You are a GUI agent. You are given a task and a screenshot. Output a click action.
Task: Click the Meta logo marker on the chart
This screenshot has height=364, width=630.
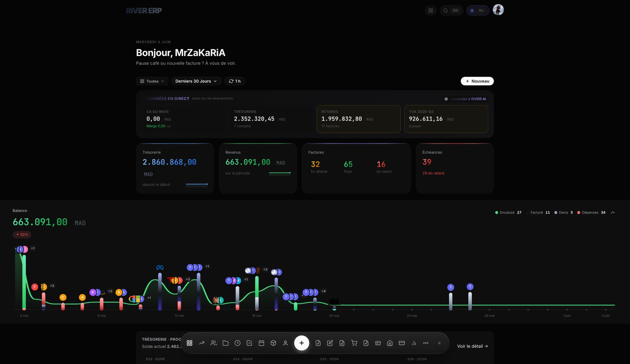click(x=160, y=267)
